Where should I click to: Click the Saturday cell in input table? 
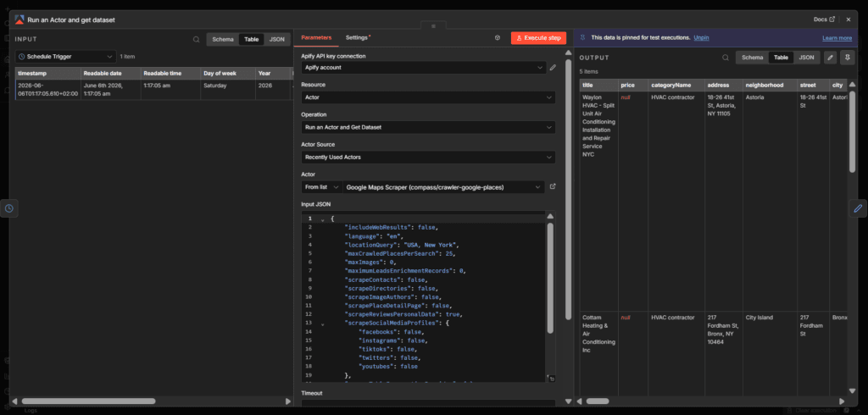[x=228, y=90]
